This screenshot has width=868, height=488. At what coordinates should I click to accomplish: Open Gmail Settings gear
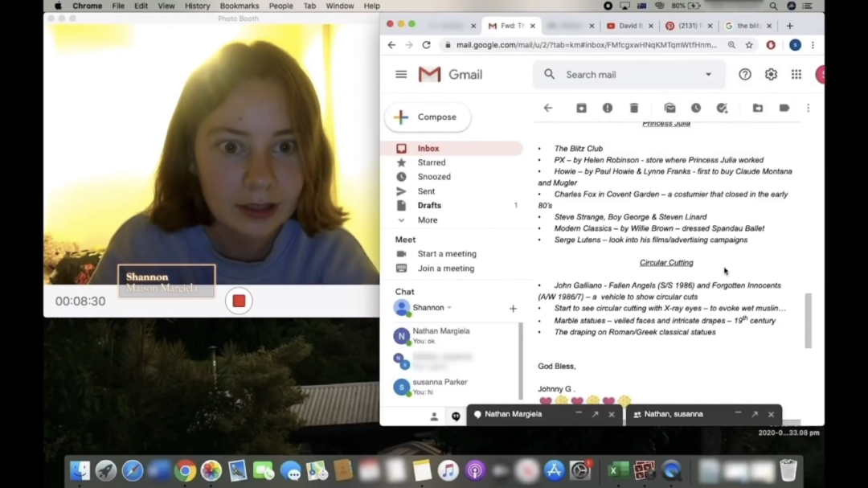[x=771, y=74]
